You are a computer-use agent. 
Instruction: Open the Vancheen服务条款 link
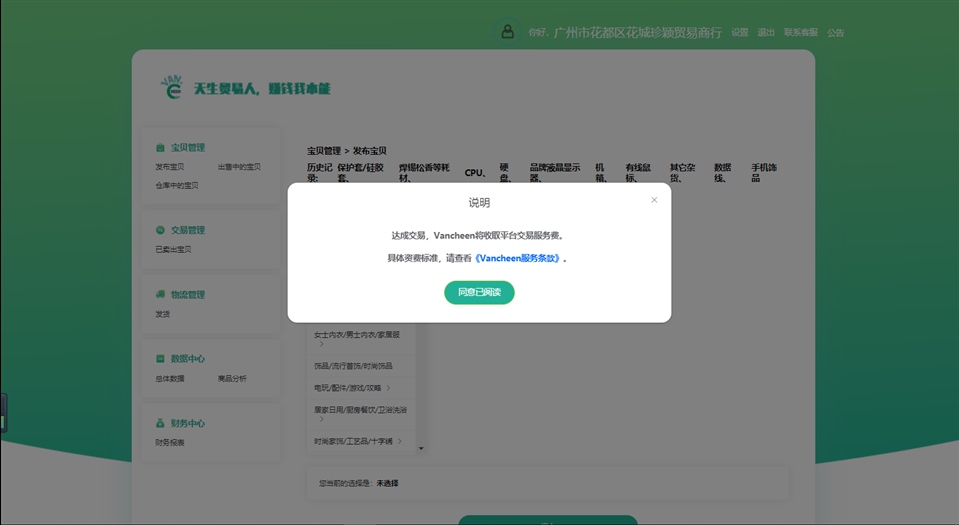coord(517,258)
